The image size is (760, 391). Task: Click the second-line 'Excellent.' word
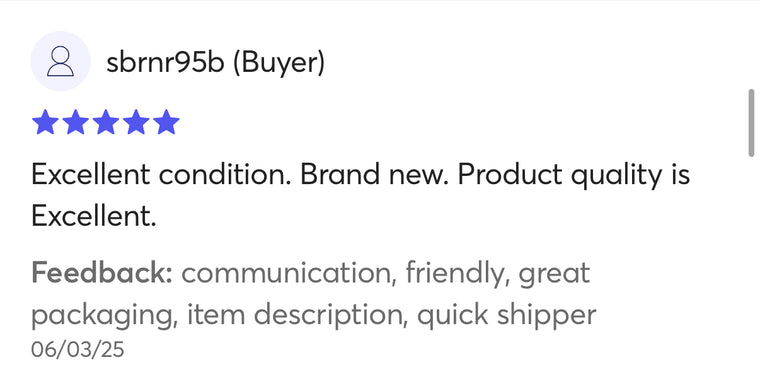(94, 216)
